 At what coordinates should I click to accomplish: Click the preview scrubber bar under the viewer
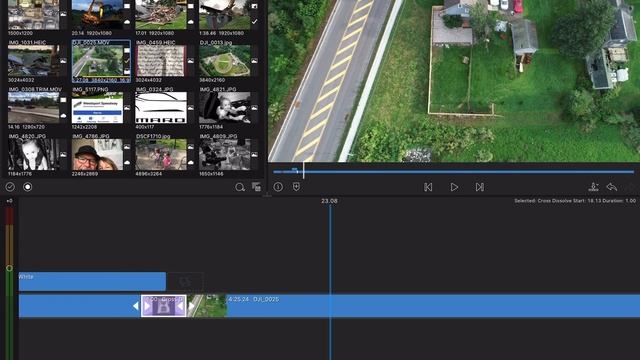click(x=453, y=172)
